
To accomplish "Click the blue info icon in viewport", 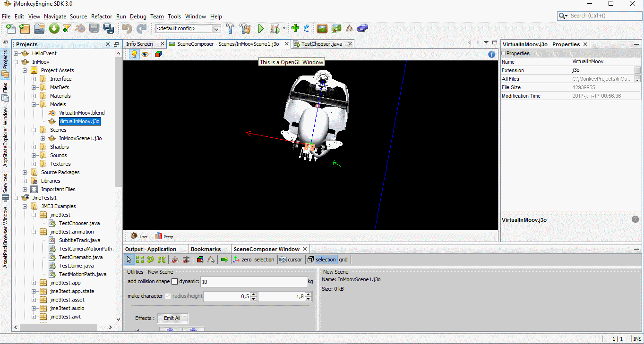I will [491, 54].
